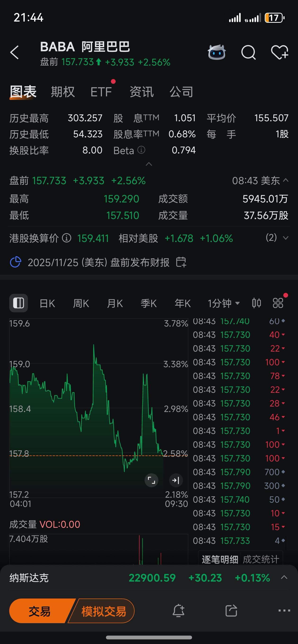Switch to the 图表 tab
The width and height of the screenshot is (298, 644).
pos(23,92)
